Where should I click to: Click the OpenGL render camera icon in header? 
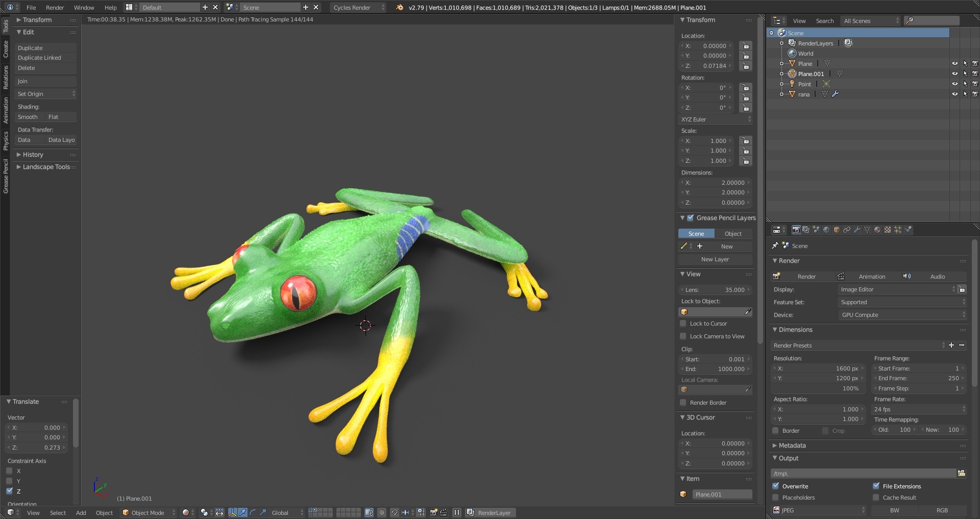point(433,512)
